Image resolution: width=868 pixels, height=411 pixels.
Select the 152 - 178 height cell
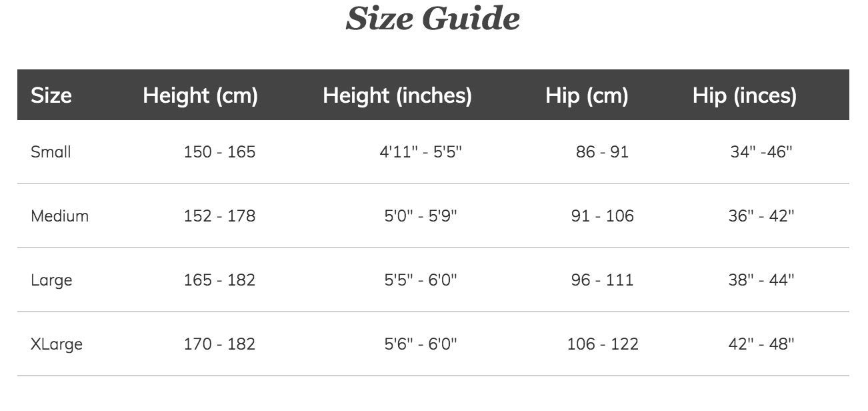[219, 216]
